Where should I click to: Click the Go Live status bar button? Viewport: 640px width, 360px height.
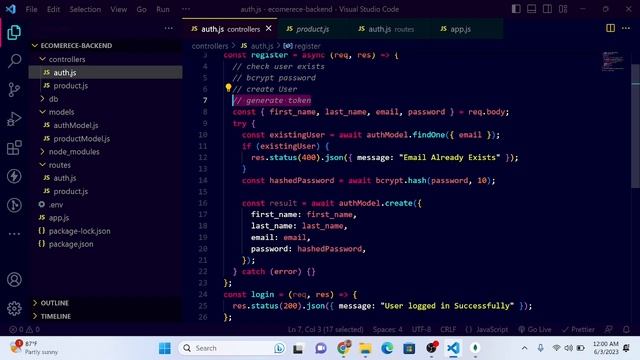click(x=535, y=329)
